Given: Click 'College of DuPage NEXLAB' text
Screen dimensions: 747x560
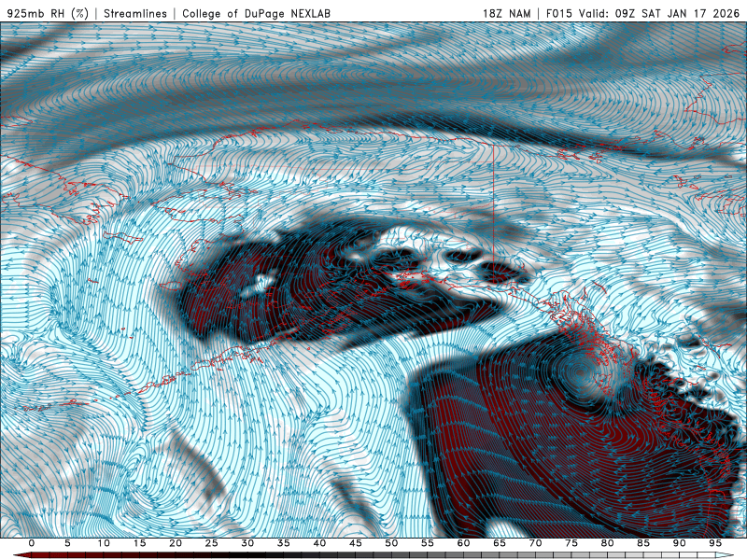Looking at the screenshot, I should (256, 13).
